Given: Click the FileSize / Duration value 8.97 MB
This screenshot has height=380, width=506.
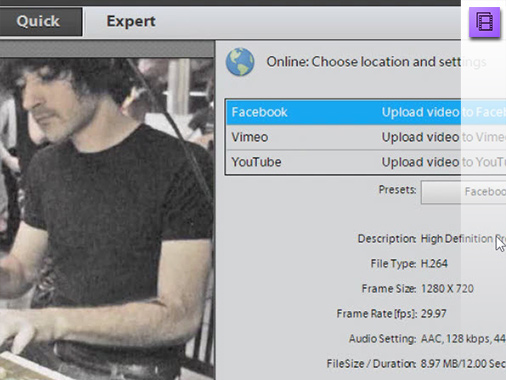Looking at the screenshot, I should (x=463, y=364).
